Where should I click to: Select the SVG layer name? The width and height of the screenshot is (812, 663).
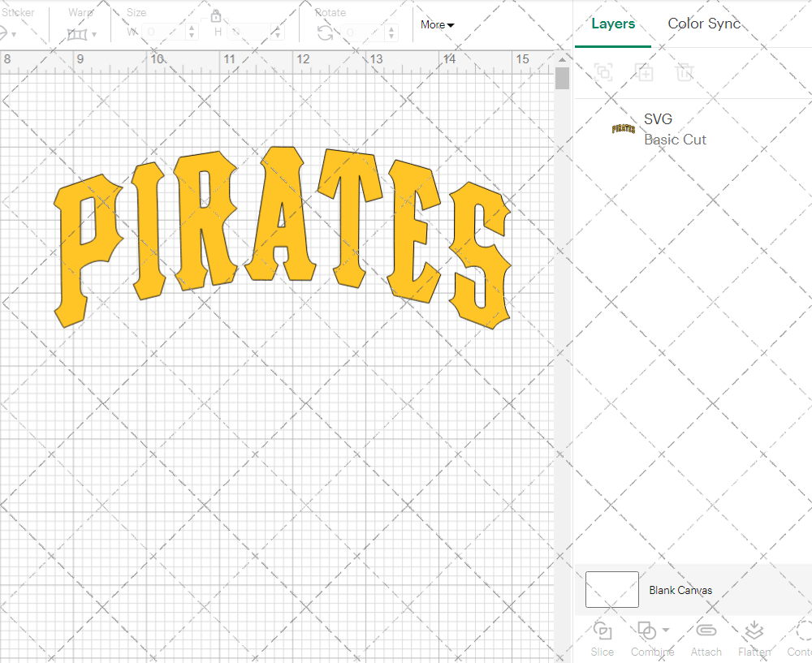pos(658,119)
